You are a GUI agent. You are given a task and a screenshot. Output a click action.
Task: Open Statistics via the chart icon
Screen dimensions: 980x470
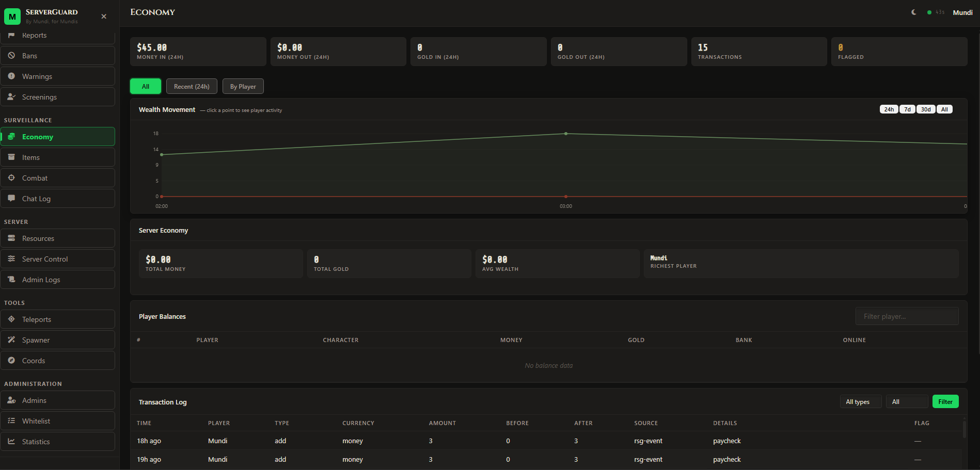(11, 442)
